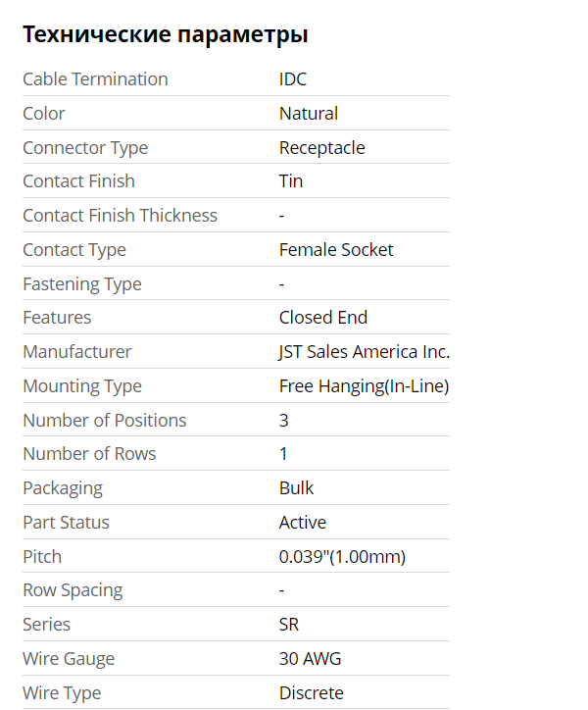Viewport: 588px width, 710px height.
Task: Select the Cable Termination label
Action: (x=95, y=79)
